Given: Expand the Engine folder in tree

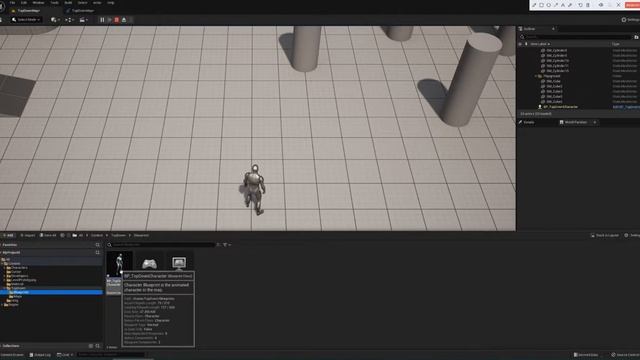Looking at the screenshot, I should [x=2, y=304].
